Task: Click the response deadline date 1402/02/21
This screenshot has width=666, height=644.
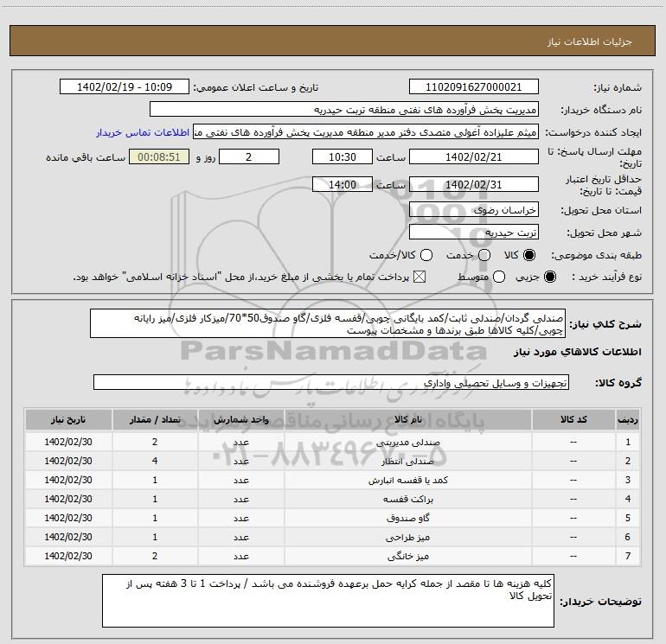Action: click(x=474, y=156)
